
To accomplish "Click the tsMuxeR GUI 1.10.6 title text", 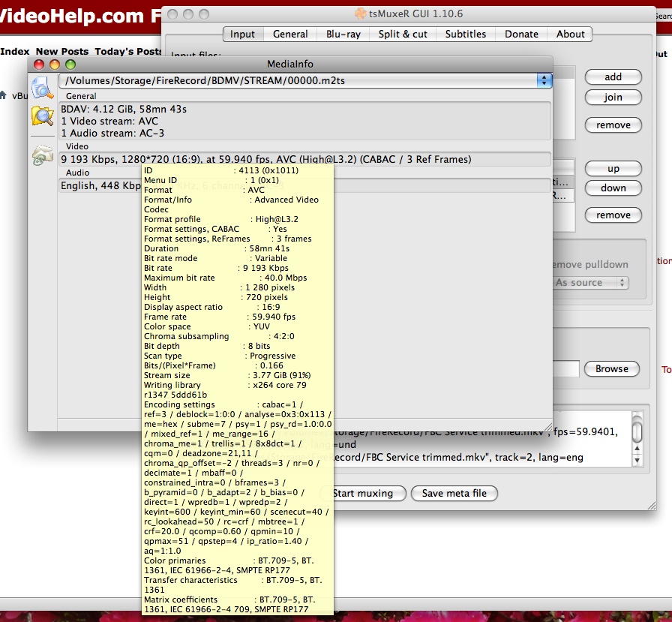I will [x=415, y=14].
